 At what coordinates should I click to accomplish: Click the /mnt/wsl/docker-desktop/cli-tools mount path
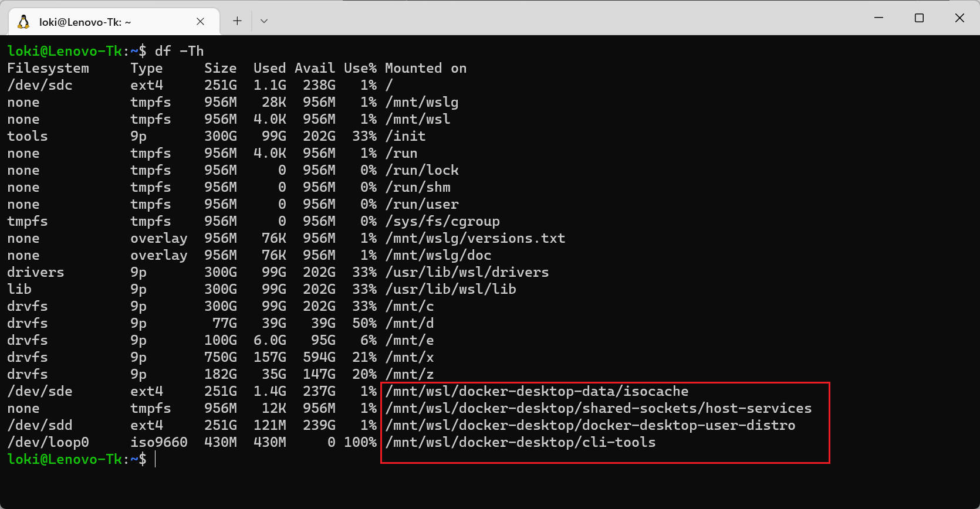(x=520, y=442)
